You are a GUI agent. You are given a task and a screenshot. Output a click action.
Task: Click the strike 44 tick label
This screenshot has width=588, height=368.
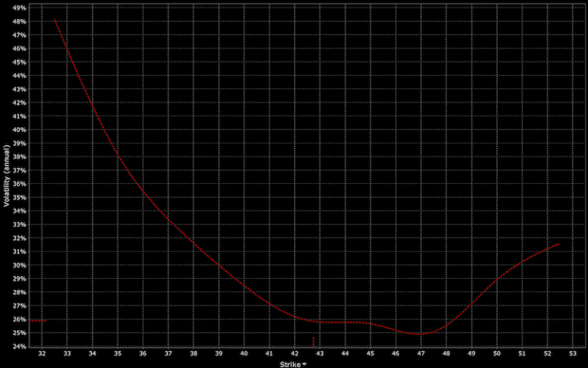[345, 353]
